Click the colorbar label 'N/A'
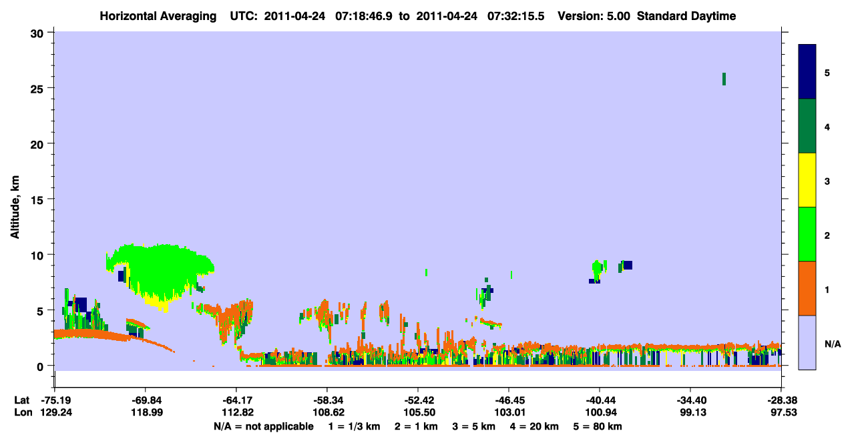 tap(833, 344)
